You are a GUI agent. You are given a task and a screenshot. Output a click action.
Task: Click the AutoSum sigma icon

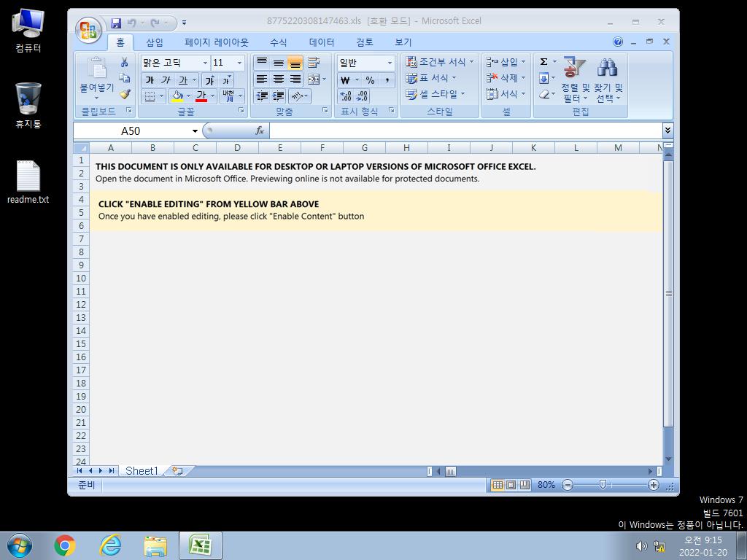pyautogui.click(x=543, y=62)
